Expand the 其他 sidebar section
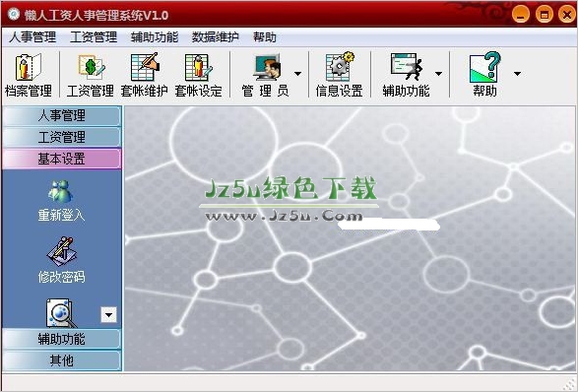 [x=62, y=360]
